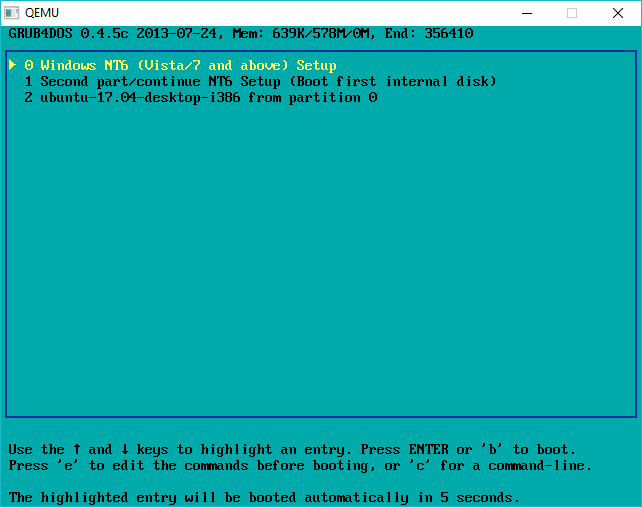
Task: Select ubuntu-17.04-desktop-i386 from partition 0 entry
Action: pos(201,97)
